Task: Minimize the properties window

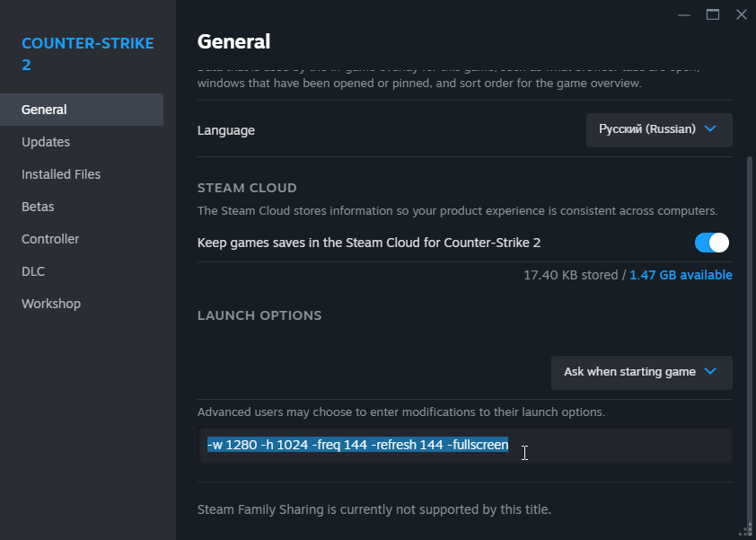Action: 686,14
